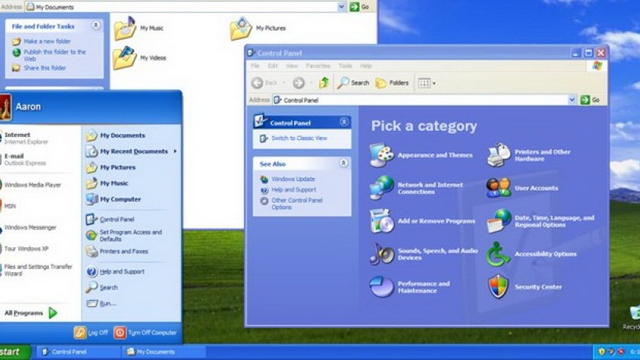This screenshot has width=640, height=360.
Task: Go up one folder level in Control Panel
Action: tap(324, 83)
